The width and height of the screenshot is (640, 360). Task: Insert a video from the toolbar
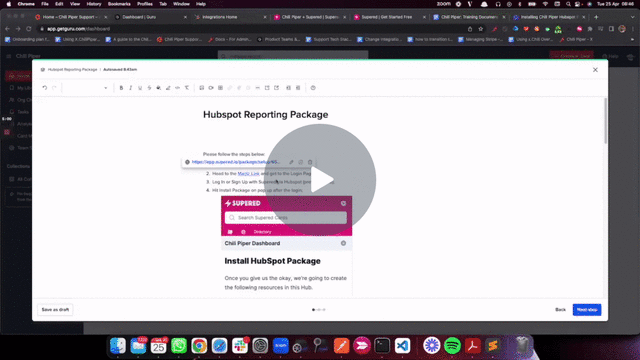211,88
